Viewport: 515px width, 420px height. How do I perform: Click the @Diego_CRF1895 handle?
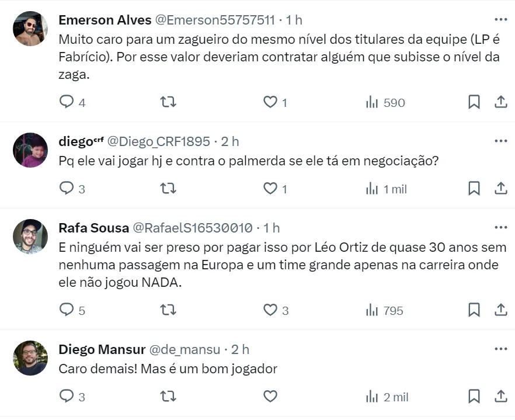pyautogui.click(x=159, y=141)
